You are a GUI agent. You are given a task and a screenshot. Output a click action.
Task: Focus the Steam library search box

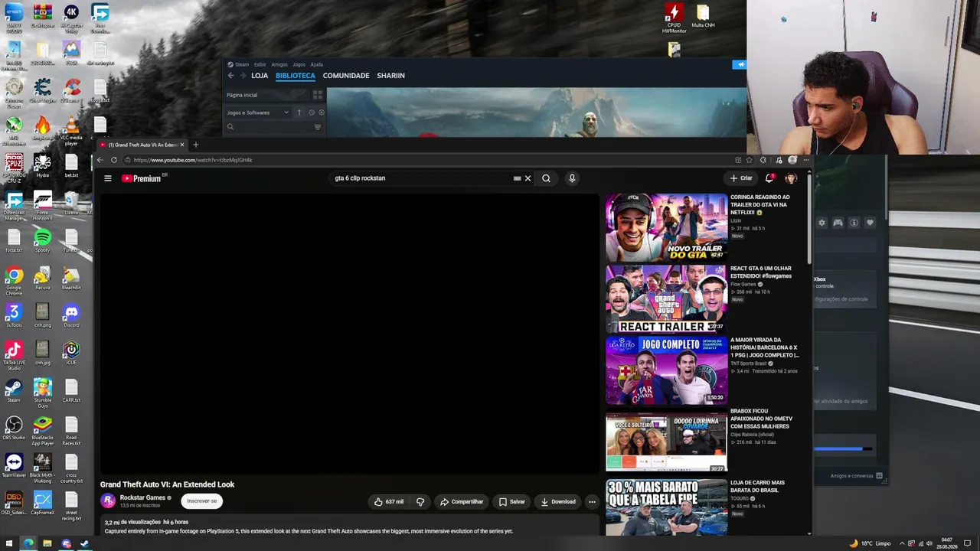click(269, 127)
